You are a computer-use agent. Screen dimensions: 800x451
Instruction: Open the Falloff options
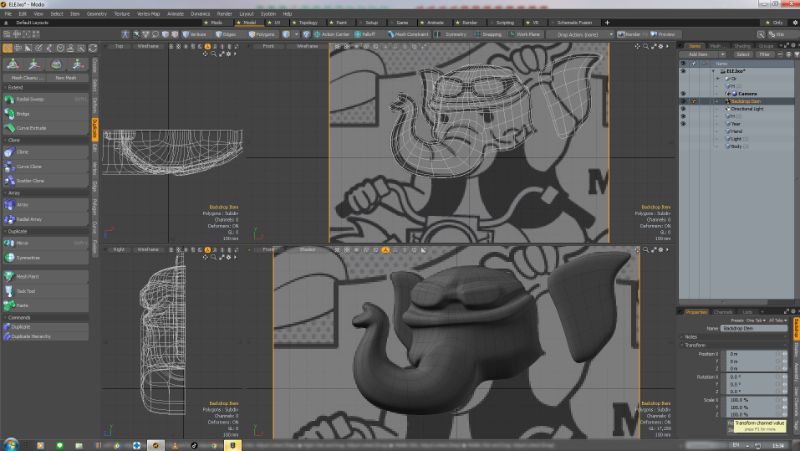tap(365, 34)
